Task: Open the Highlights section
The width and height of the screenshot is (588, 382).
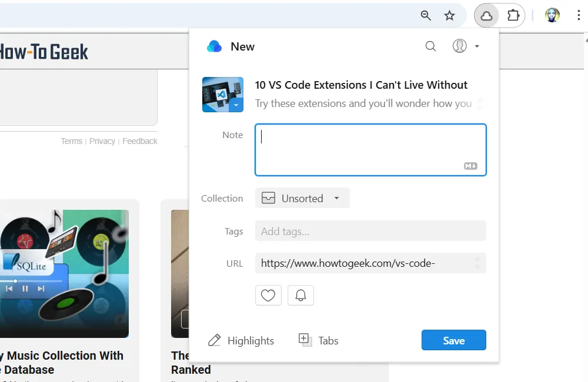Action: click(x=241, y=340)
